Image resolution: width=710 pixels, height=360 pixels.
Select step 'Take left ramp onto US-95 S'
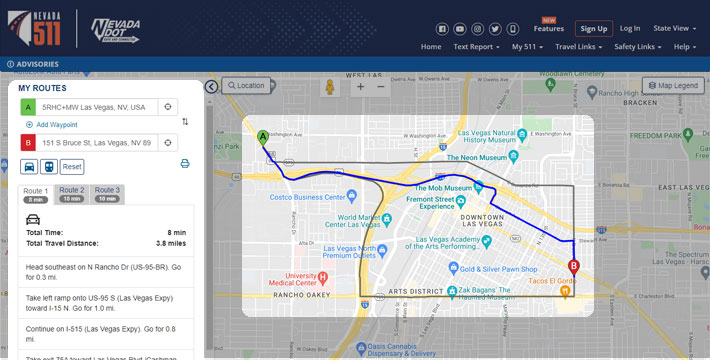(x=106, y=303)
